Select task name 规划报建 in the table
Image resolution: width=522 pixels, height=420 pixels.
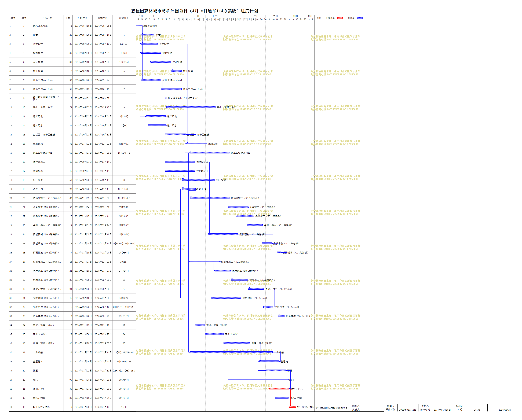[x=38, y=53]
